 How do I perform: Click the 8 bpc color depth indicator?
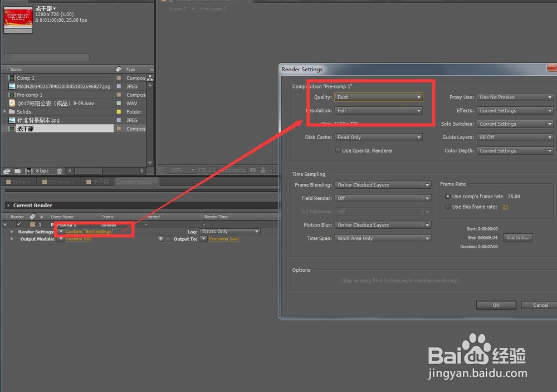(x=42, y=171)
